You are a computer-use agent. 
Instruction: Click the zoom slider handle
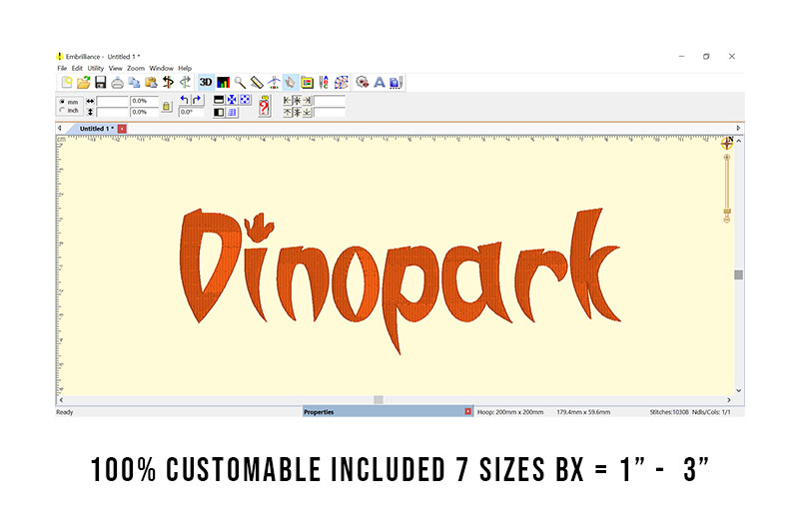(x=727, y=212)
